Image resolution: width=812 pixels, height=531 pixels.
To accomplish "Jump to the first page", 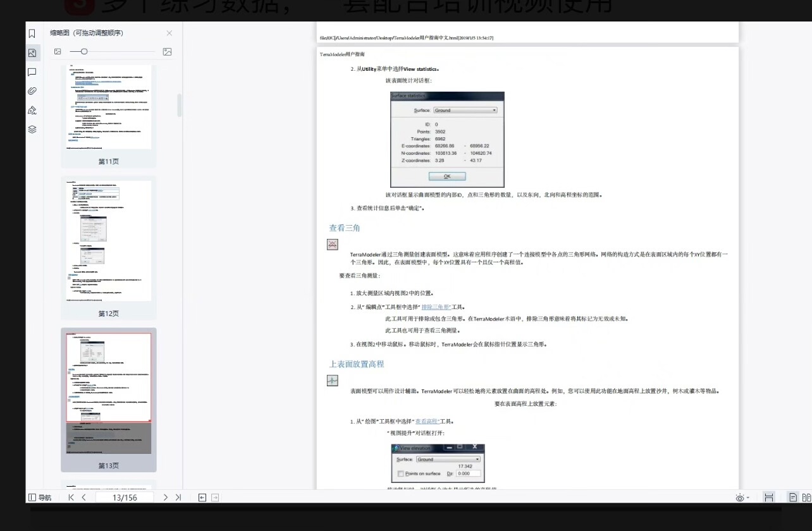I will point(71,497).
